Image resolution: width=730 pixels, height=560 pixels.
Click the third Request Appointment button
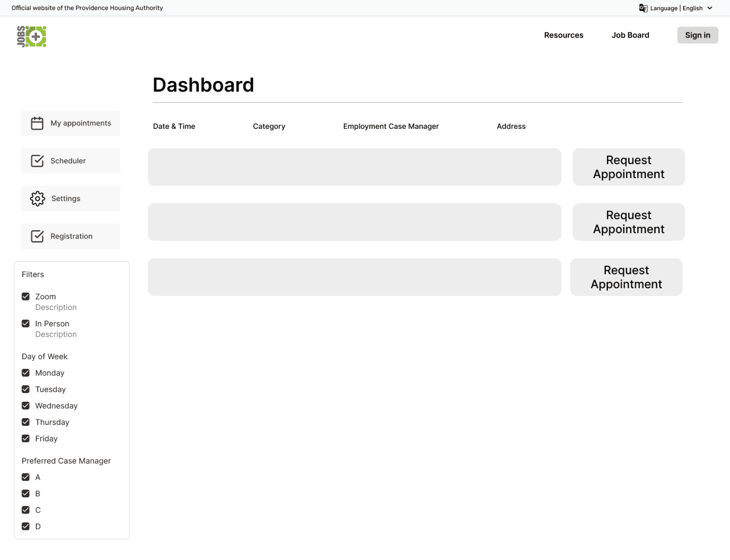(x=626, y=277)
